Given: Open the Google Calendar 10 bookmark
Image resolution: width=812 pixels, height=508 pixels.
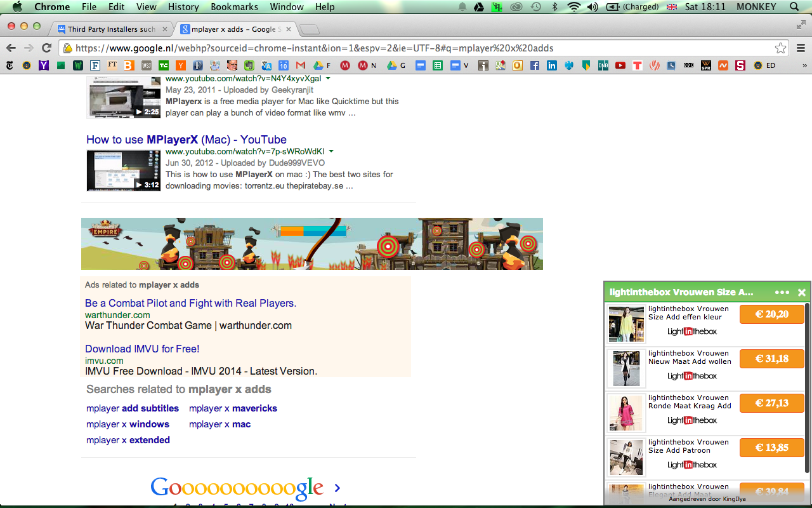Looking at the screenshot, I should pyautogui.click(x=284, y=65).
